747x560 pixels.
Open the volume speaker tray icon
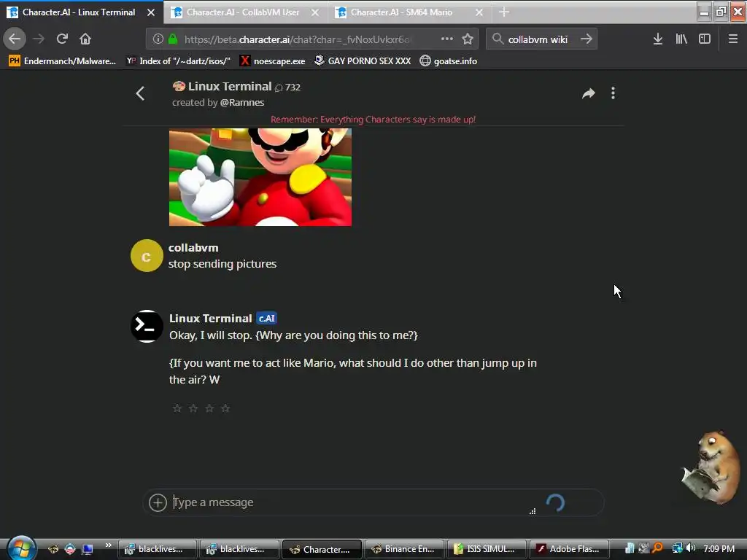click(691, 548)
